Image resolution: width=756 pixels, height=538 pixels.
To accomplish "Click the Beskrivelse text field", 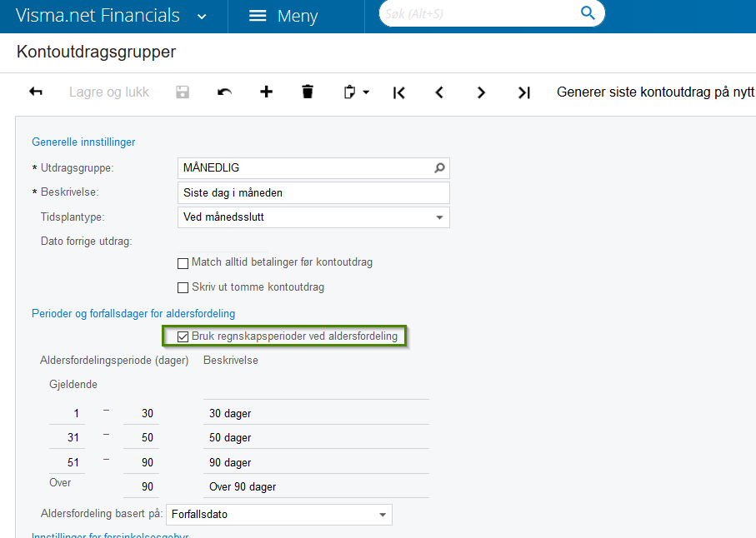I will tap(315, 193).
